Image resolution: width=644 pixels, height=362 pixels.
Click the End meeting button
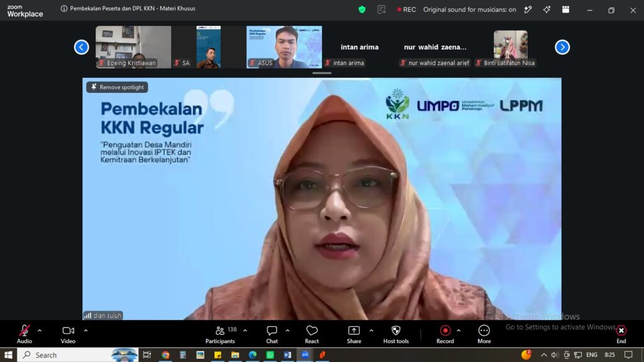tap(621, 334)
